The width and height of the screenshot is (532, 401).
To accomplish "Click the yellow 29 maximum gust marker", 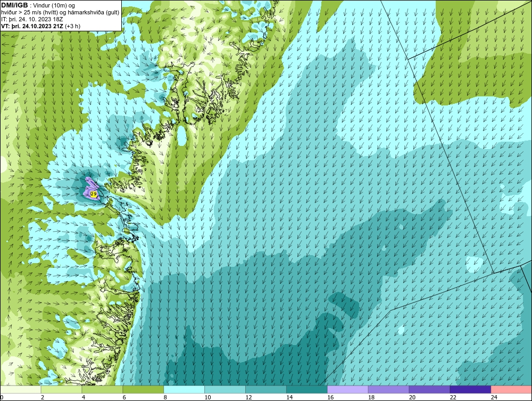I will pyautogui.click(x=94, y=193).
